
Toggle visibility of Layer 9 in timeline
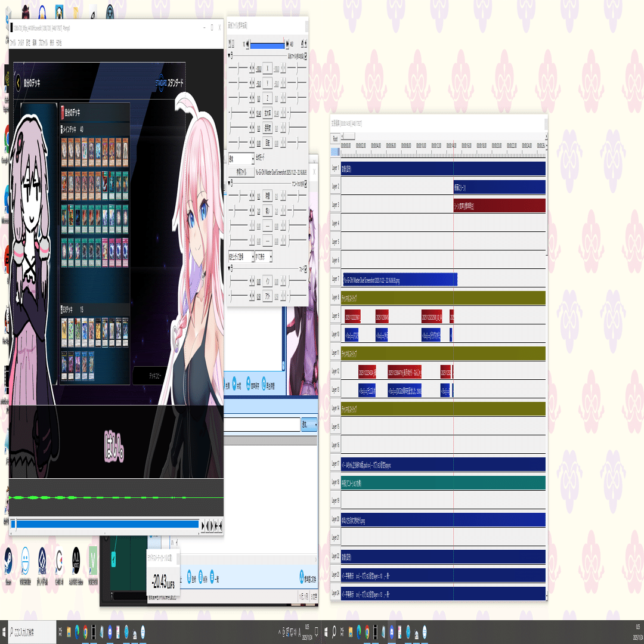(335, 316)
